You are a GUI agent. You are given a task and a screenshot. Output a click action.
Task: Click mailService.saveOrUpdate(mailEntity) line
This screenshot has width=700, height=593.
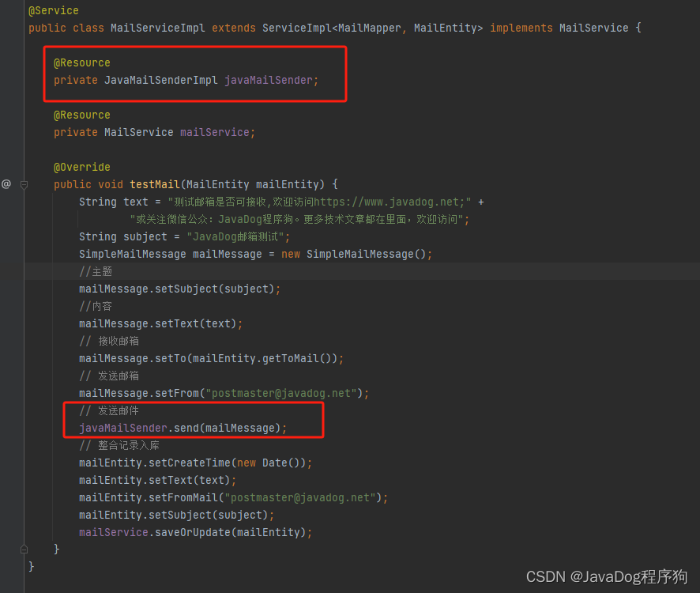[x=195, y=533]
